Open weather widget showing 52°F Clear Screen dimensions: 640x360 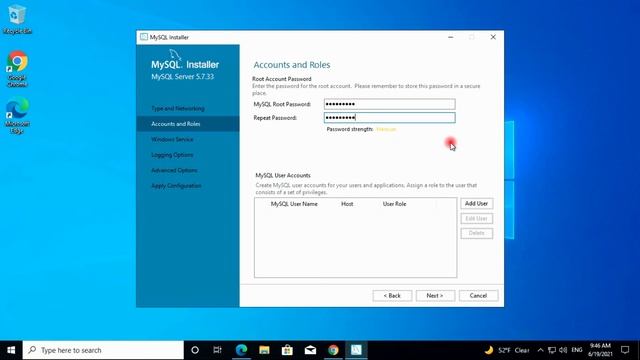[507, 350]
